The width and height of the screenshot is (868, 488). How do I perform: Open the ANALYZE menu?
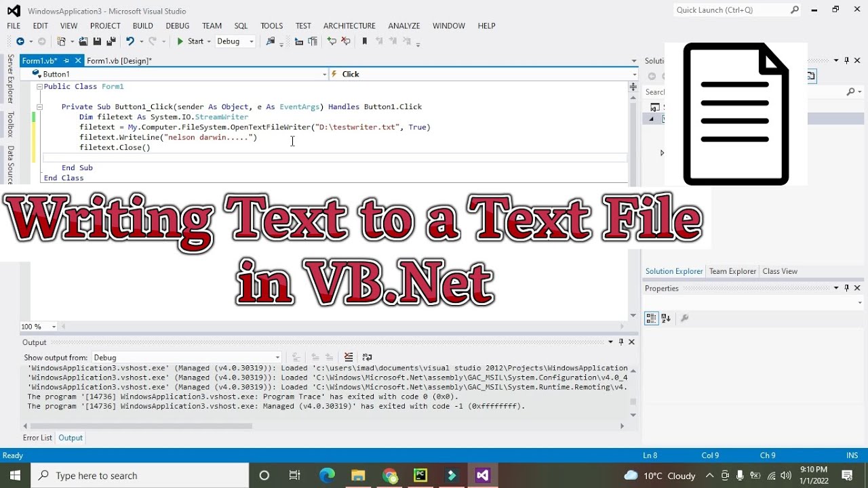tap(404, 26)
